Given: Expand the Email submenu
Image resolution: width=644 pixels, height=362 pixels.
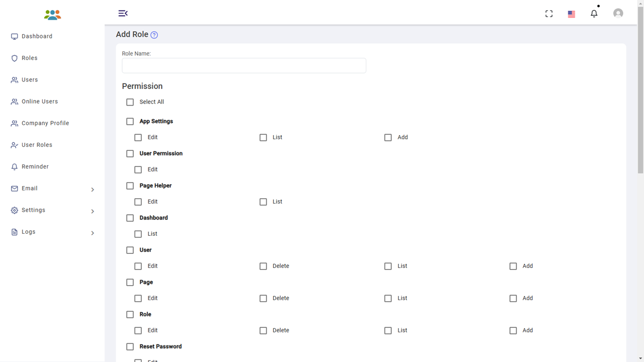Looking at the screenshot, I should coord(93,190).
